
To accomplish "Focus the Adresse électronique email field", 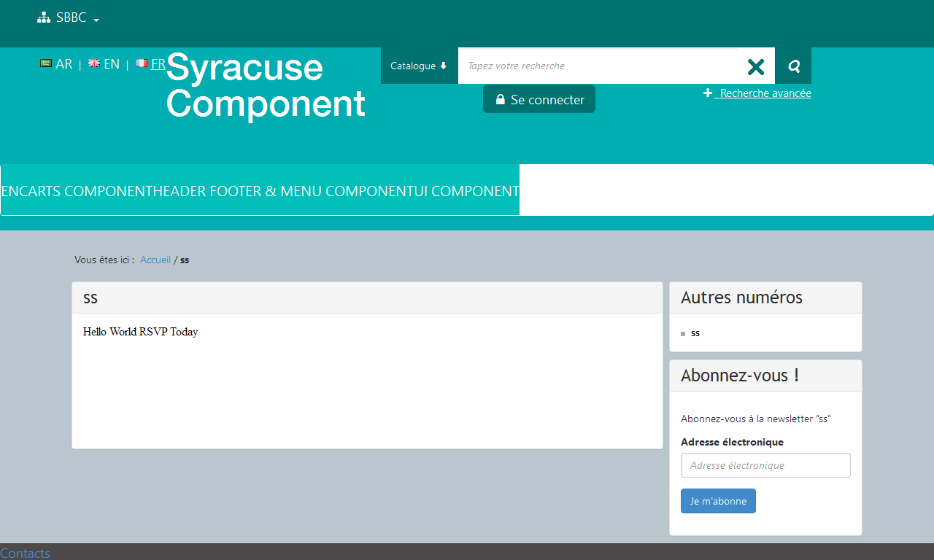I will click(x=765, y=465).
